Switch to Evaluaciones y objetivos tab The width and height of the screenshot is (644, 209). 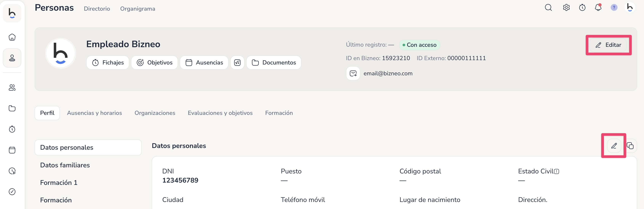point(220,113)
